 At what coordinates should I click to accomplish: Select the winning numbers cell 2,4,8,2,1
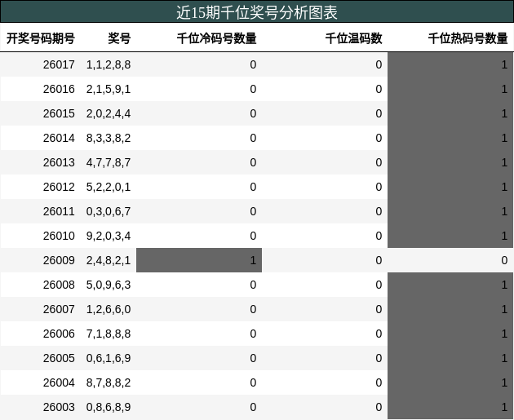[x=109, y=260]
